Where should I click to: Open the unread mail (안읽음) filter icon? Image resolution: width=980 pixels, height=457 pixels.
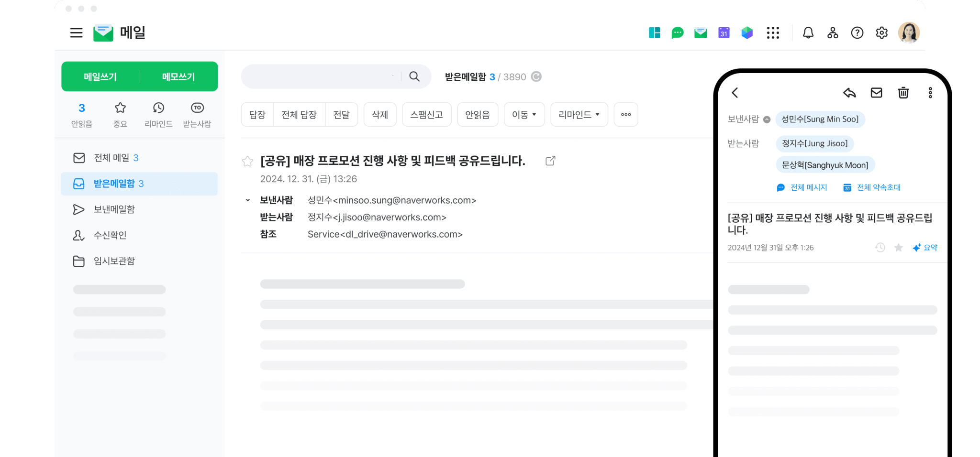click(x=82, y=108)
